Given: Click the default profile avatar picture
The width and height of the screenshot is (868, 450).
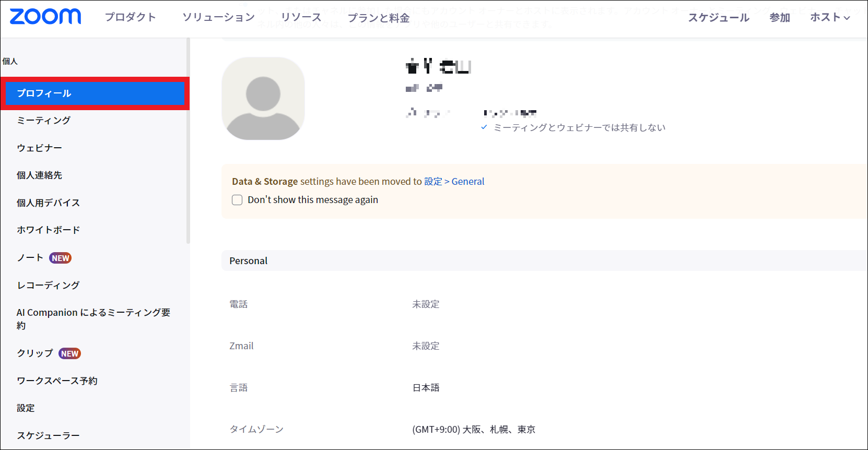Looking at the screenshot, I should coord(263,99).
